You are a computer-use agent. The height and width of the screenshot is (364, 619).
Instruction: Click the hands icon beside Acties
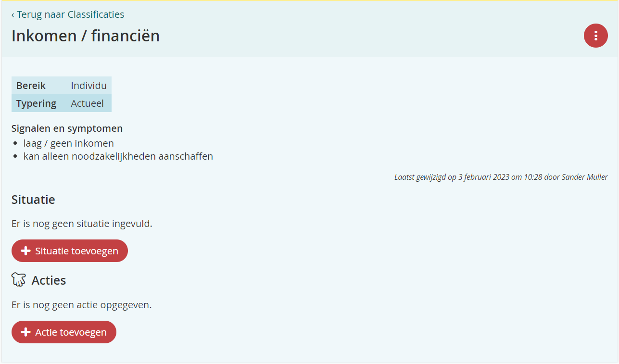tap(19, 280)
